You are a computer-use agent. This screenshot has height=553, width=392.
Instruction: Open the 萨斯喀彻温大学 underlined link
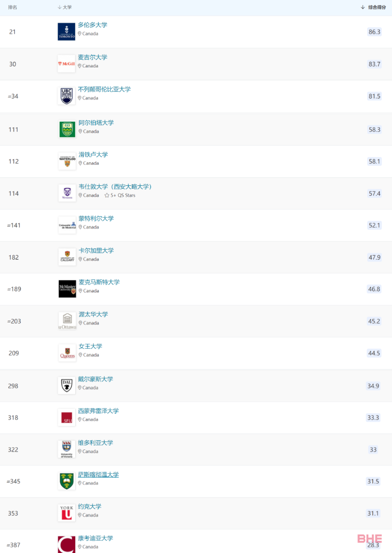pos(98,475)
